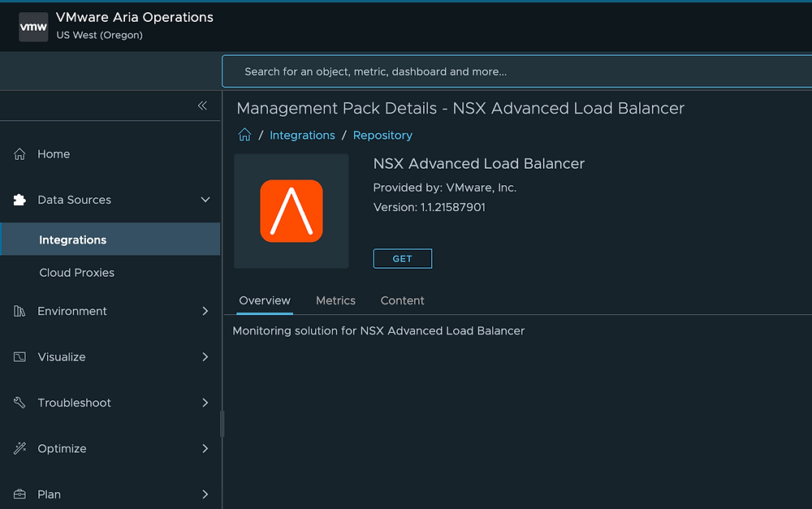The image size is (812, 509).
Task: Click the vmw logo icon
Action: tap(33, 27)
